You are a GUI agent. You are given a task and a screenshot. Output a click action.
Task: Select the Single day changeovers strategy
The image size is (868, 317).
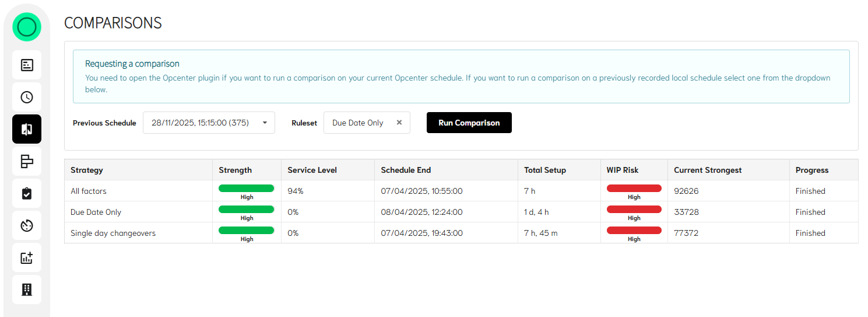point(113,233)
